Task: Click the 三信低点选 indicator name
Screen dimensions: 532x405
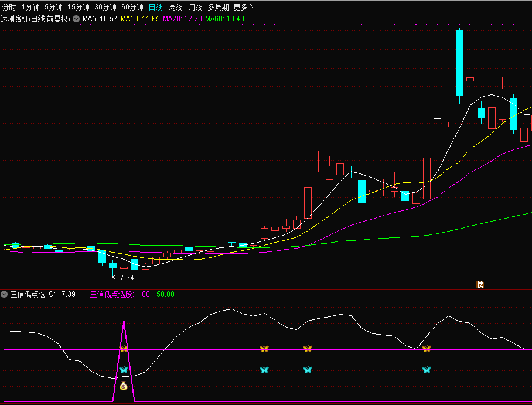Action: point(28,294)
